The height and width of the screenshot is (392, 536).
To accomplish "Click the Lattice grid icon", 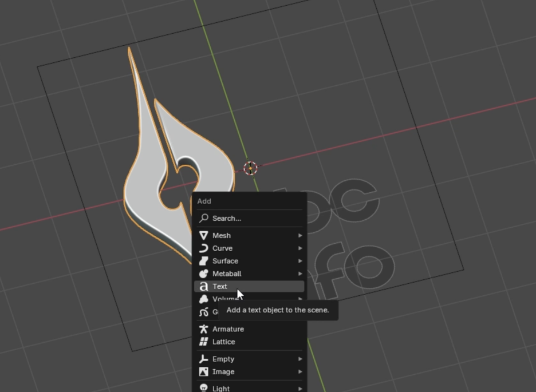I will 204,342.
